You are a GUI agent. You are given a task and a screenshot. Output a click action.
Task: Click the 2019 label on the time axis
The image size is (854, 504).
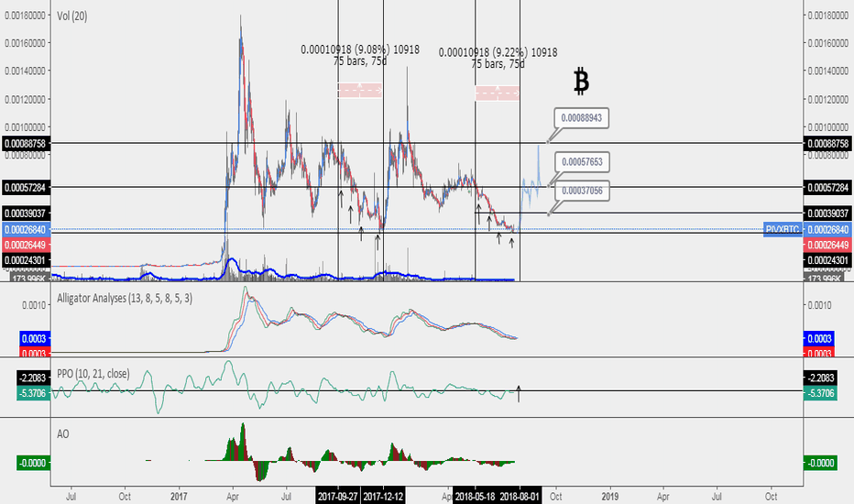click(x=609, y=497)
